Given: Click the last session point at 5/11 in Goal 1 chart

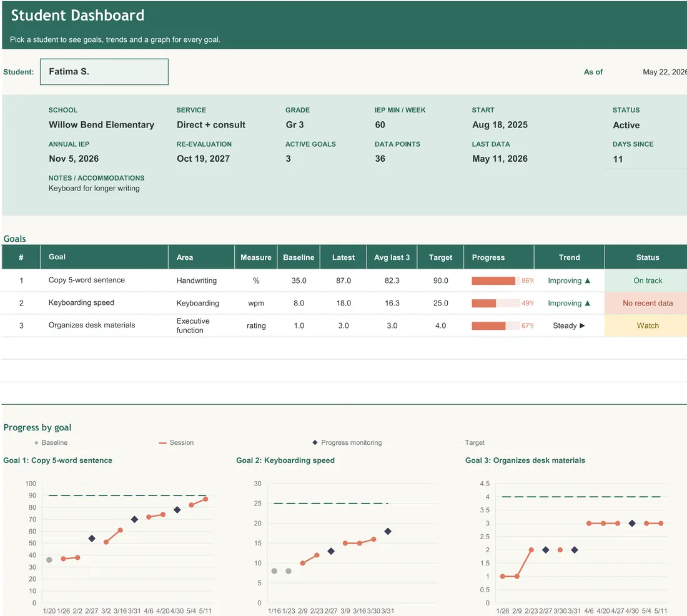Looking at the screenshot, I should (x=205, y=499).
